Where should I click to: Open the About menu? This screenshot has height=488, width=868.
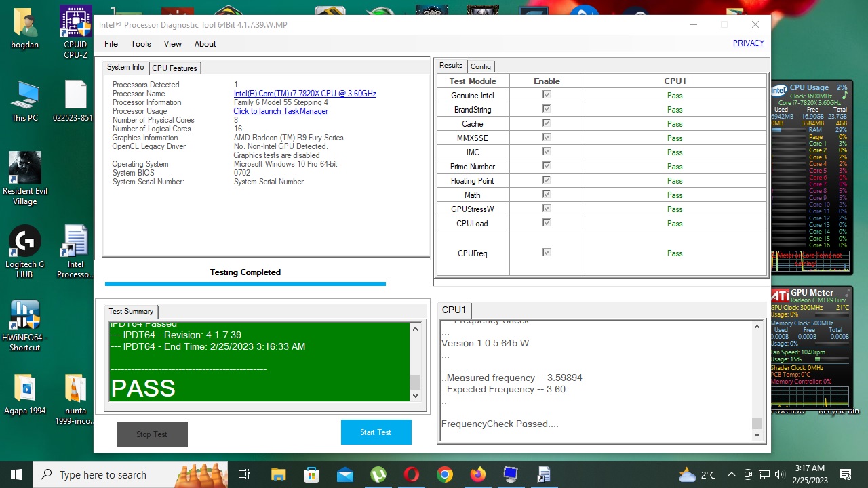pyautogui.click(x=205, y=44)
